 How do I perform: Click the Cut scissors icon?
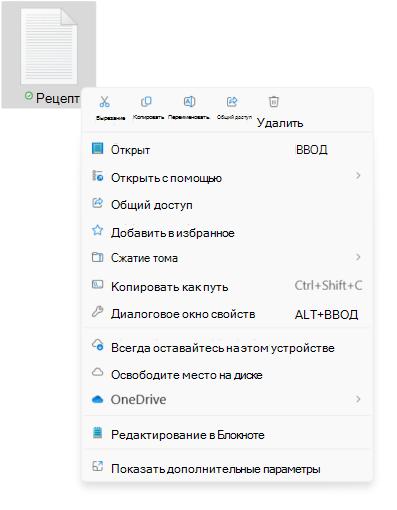pyautogui.click(x=104, y=101)
